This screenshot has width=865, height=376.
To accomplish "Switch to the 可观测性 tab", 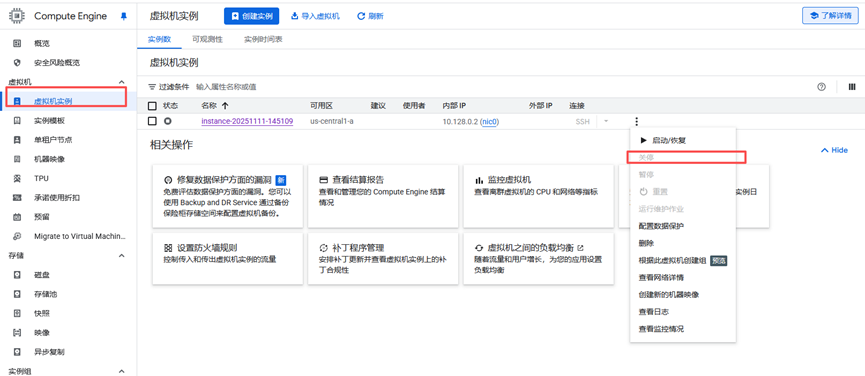I will pos(207,40).
